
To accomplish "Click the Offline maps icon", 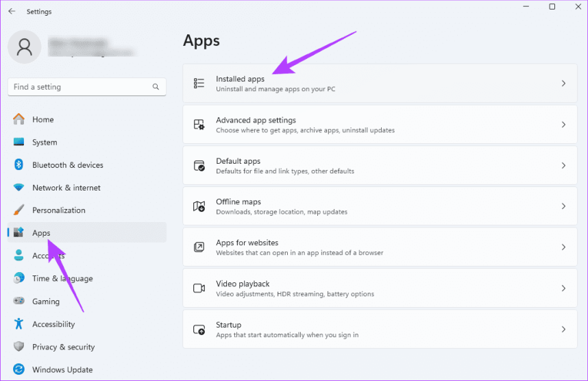I will (199, 206).
